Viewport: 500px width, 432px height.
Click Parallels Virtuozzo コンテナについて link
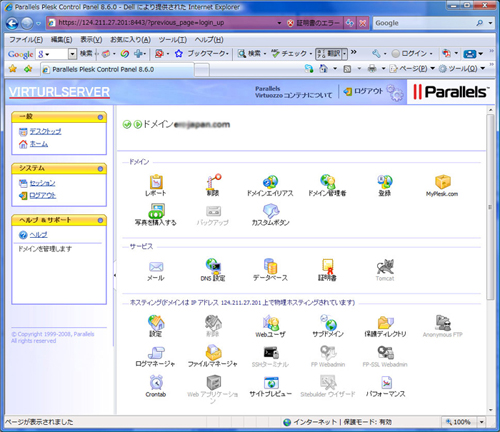pyautogui.click(x=294, y=92)
